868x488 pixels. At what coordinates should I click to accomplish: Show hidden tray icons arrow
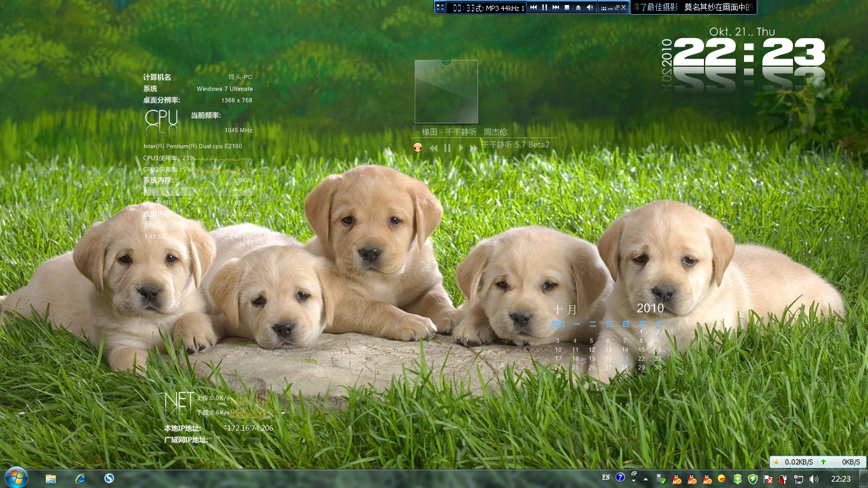tap(646, 479)
